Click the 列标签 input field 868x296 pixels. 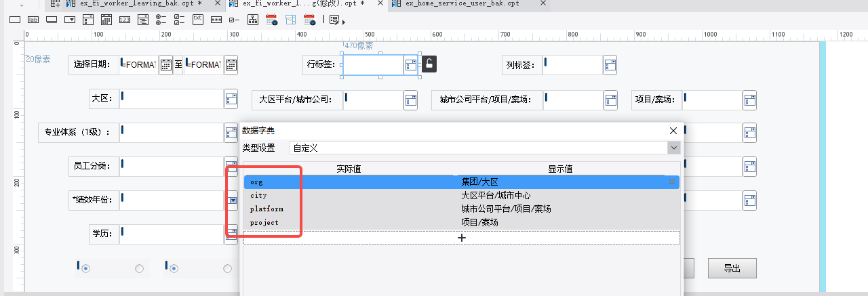[572, 65]
